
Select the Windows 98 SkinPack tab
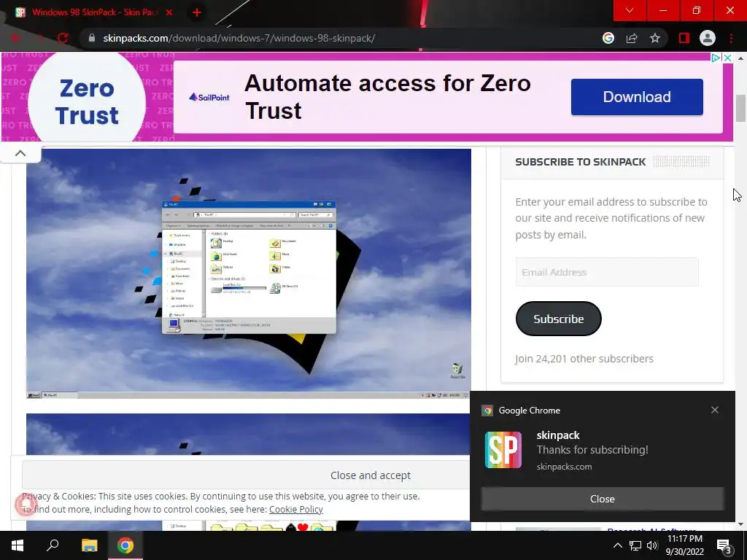(94, 12)
